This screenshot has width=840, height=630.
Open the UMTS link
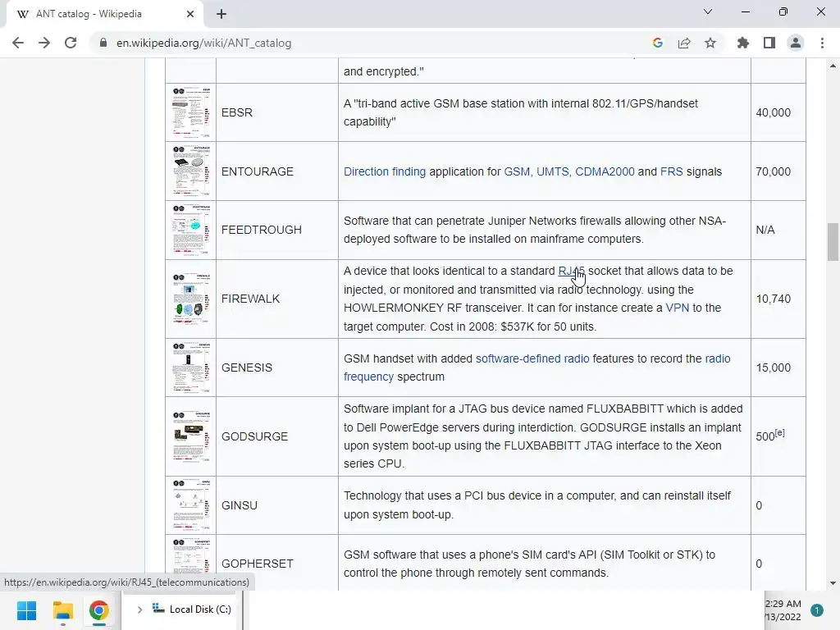pyautogui.click(x=552, y=171)
